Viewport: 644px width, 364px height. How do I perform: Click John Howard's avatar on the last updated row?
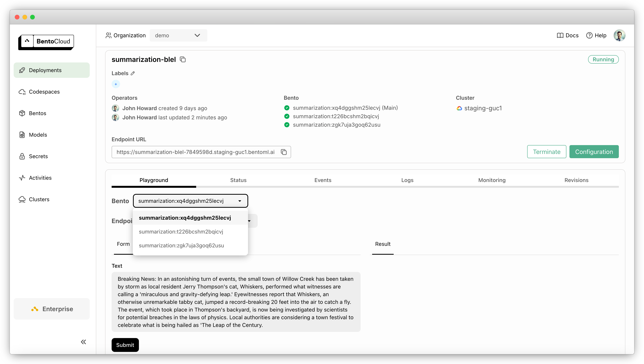(115, 117)
